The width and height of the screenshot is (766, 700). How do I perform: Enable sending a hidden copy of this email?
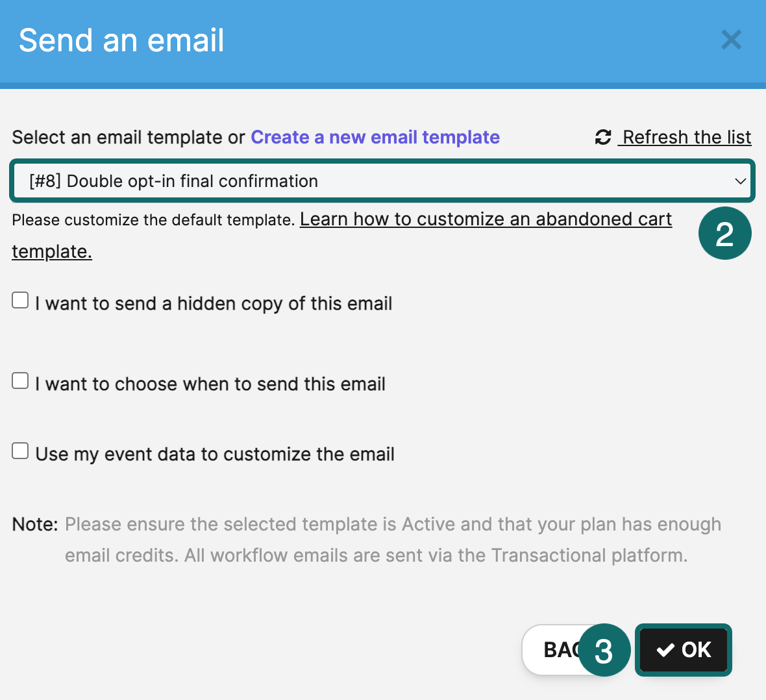point(19,299)
